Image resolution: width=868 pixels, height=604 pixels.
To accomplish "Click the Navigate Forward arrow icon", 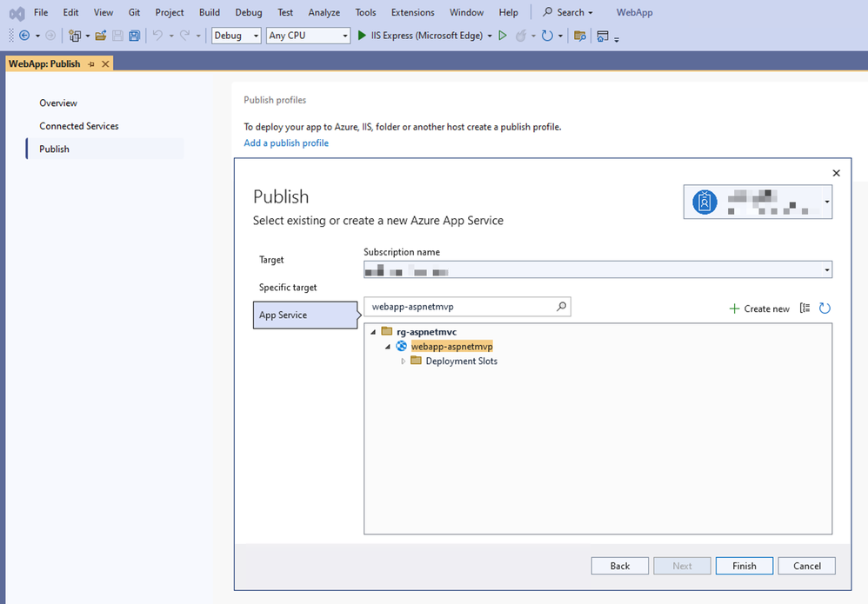I will (x=50, y=36).
